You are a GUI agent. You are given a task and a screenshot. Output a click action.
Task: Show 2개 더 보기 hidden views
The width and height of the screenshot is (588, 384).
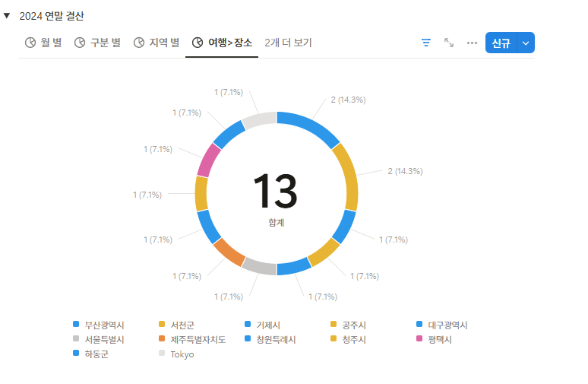[x=288, y=43]
